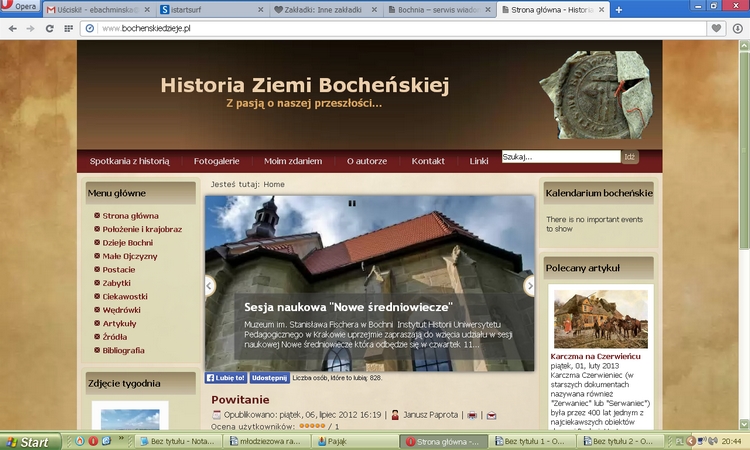
Task: Click the Zdjęcie tygodnia photo thumbnail
Action: 130,419
